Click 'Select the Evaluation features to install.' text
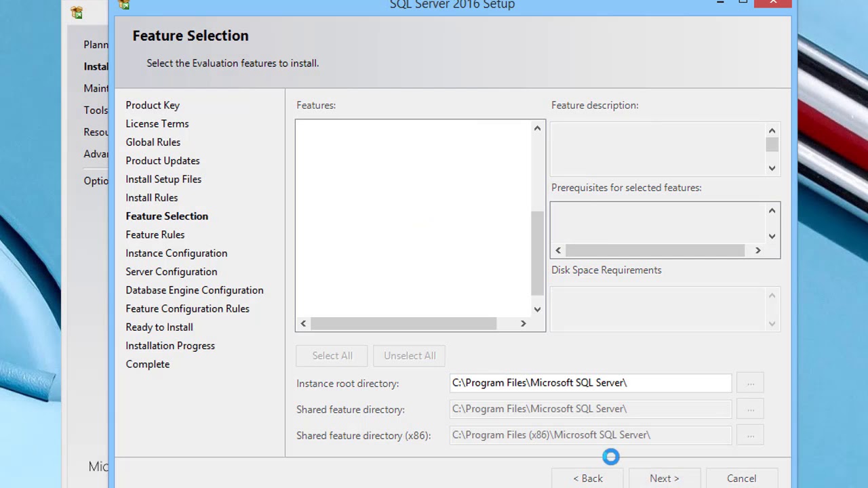 (233, 63)
